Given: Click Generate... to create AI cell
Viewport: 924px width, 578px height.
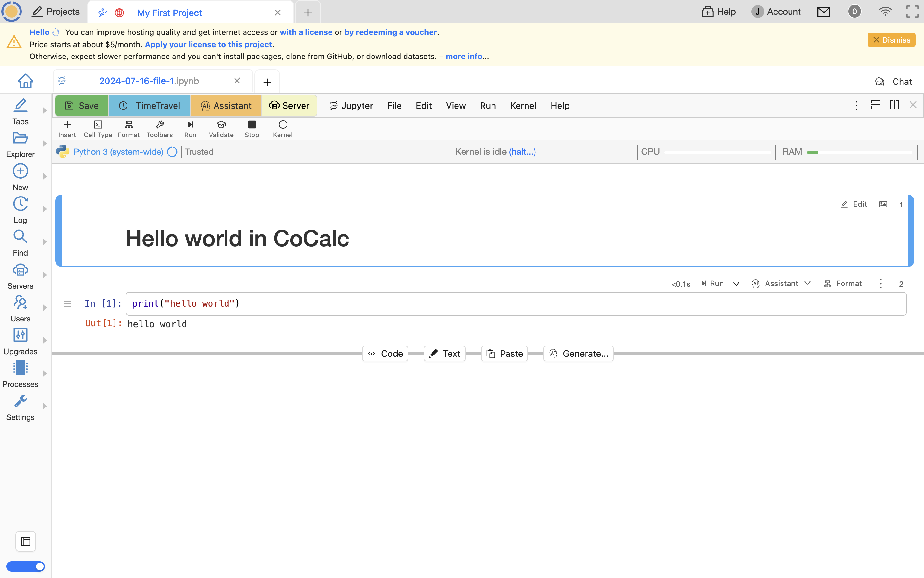Looking at the screenshot, I should point(578,354).
